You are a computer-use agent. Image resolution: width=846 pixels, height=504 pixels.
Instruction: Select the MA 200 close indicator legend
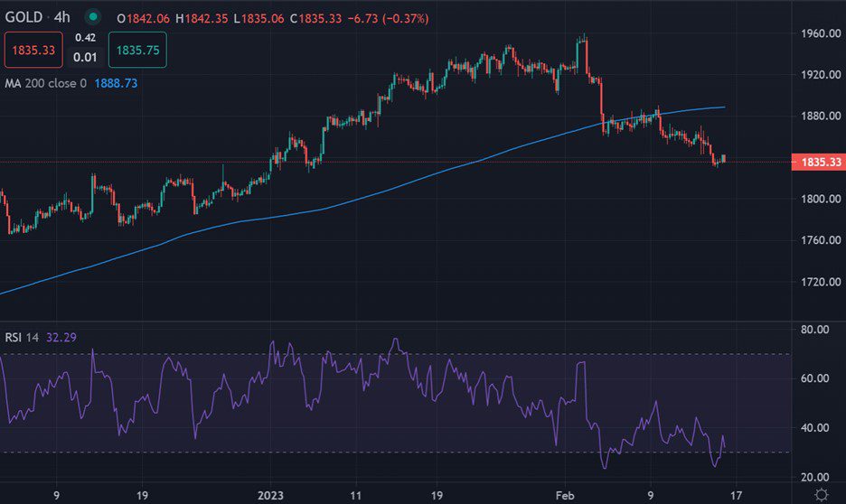tap(45, 83)
